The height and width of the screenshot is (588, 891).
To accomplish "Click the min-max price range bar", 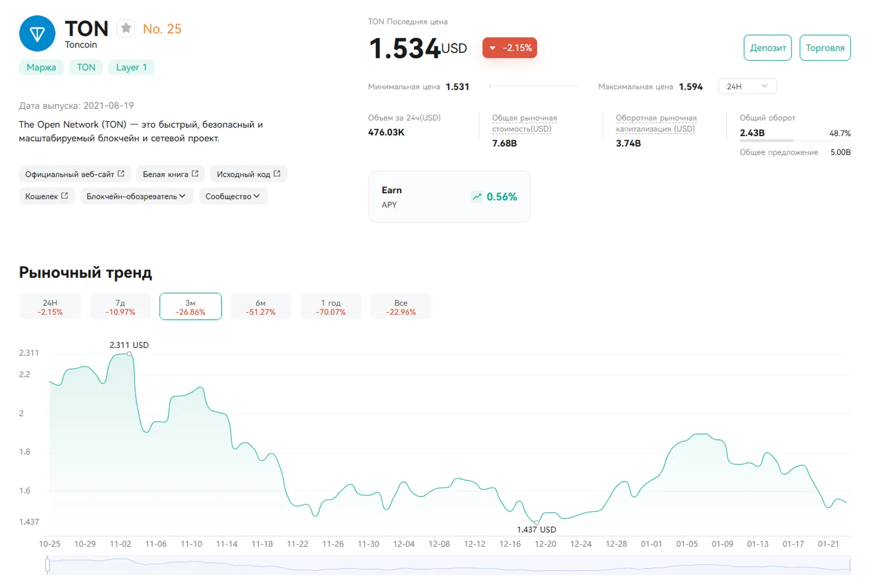I will coord(533,86).
